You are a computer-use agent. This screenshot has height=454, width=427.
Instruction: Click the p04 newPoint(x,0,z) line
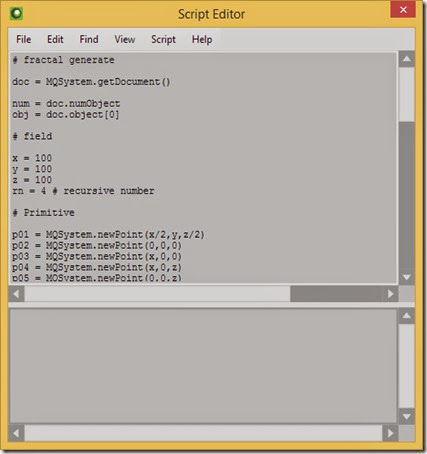(97, 267)
